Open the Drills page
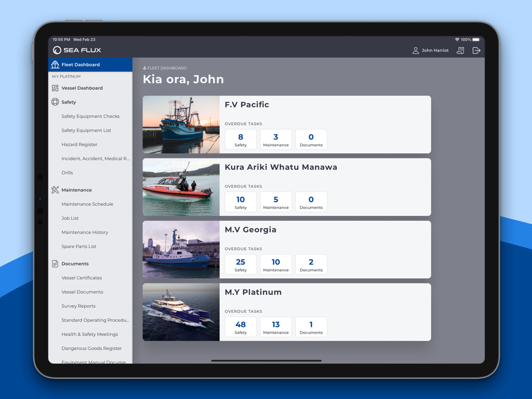Viewport: 532px width, 399px height. tap(67, 173)
